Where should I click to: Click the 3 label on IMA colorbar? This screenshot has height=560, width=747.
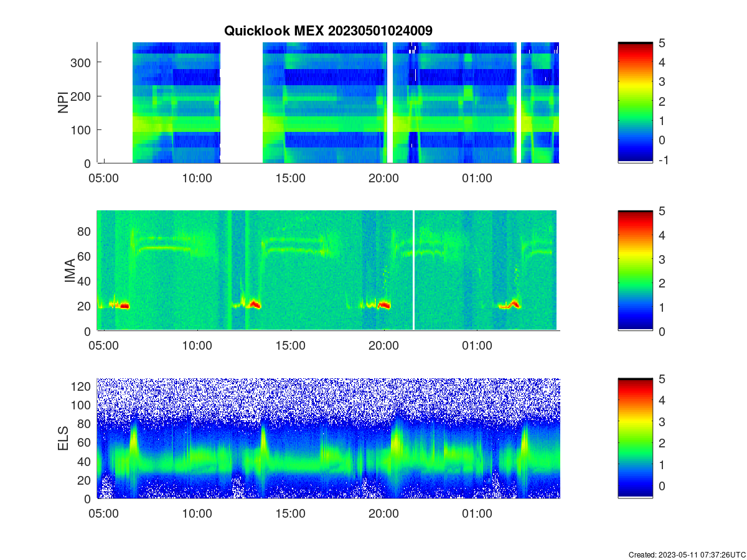(x=662, y=259)
